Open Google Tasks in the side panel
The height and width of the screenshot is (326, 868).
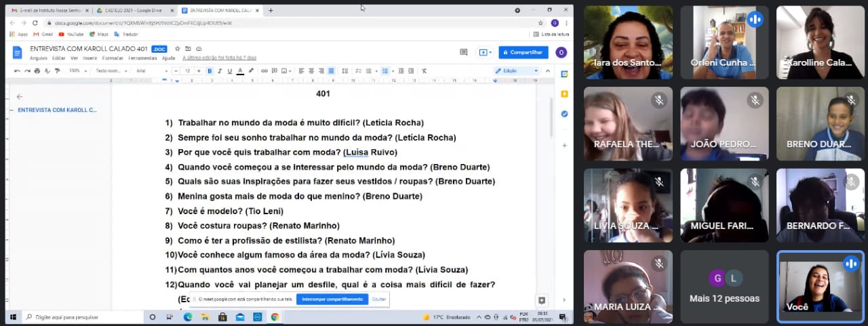[x=564, y=113]
